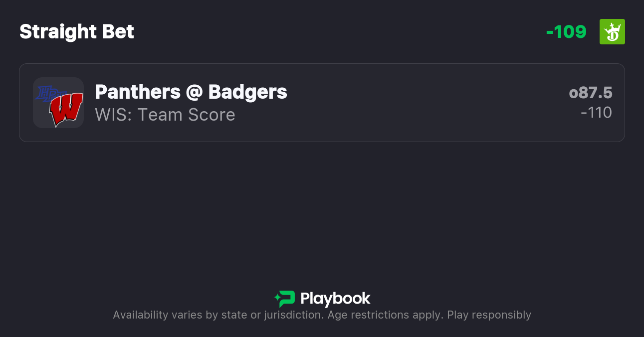Open the Panthers @ Badgers matchup title
This screenshot has height=337, width=644.
(191, 92)
